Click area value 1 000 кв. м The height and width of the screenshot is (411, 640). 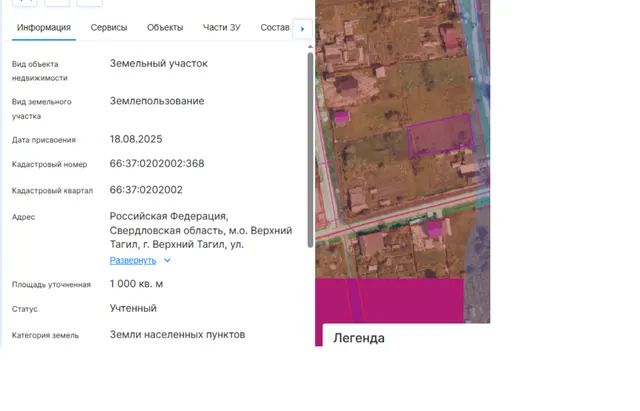point(136,284)
